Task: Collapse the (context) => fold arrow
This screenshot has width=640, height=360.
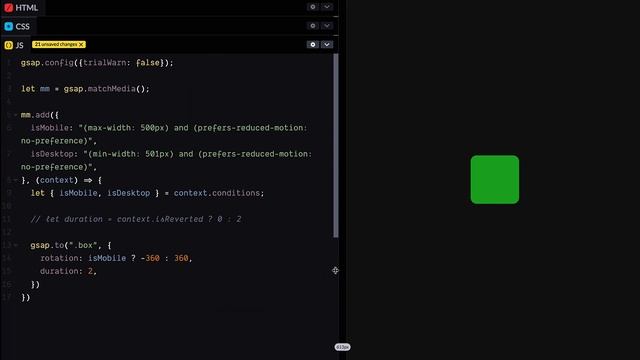Action: 16,180
